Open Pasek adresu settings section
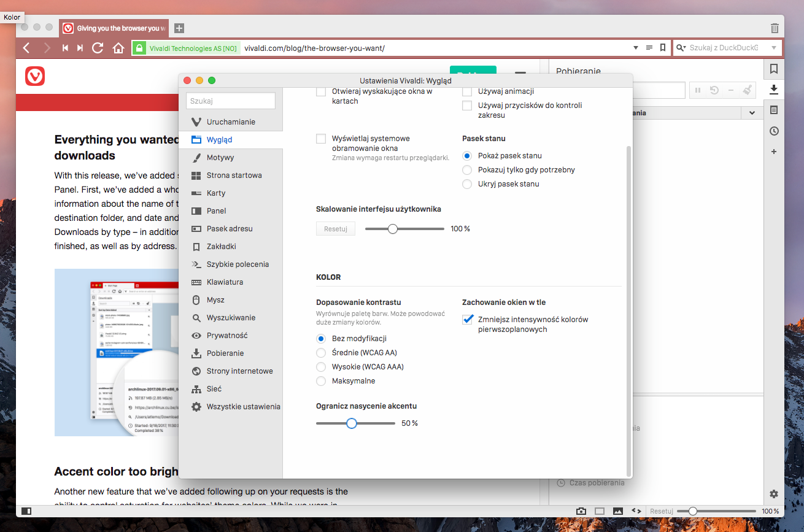Viewport: 804px width, 532px height. [231, 229]
